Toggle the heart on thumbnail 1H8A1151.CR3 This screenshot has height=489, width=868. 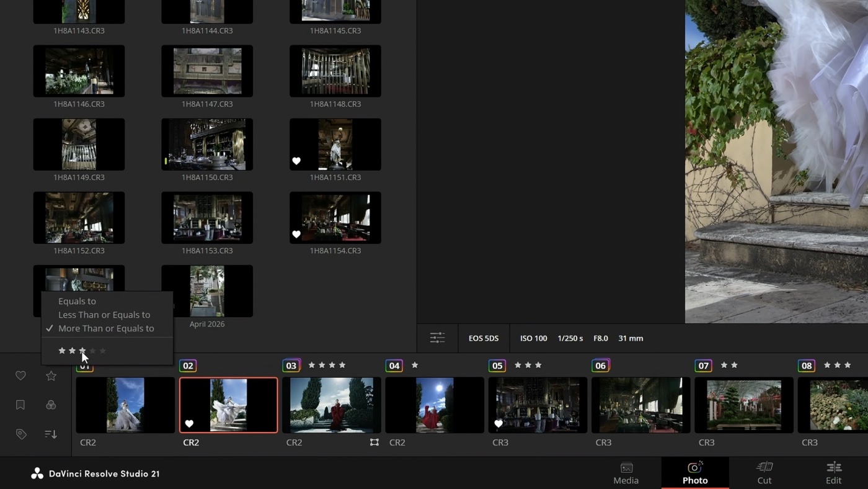click(296, 161)
